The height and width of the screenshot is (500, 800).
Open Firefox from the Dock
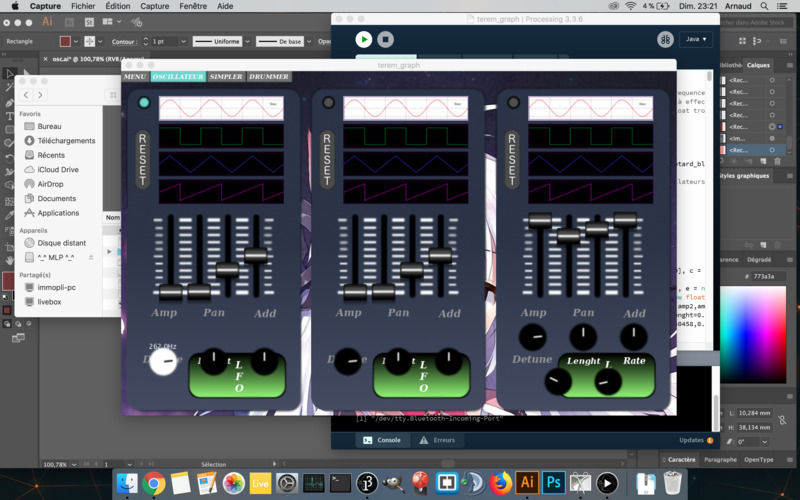coord(500,483)
